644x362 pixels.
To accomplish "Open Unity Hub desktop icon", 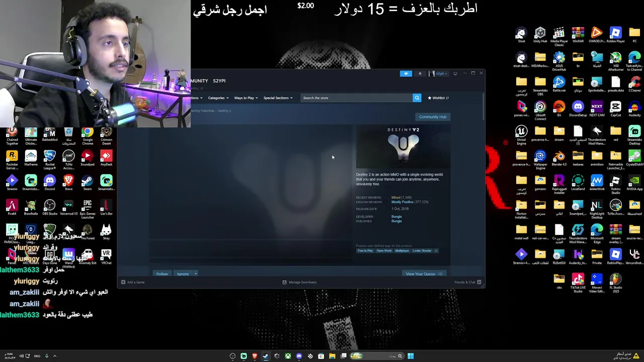I will (540, 35).
